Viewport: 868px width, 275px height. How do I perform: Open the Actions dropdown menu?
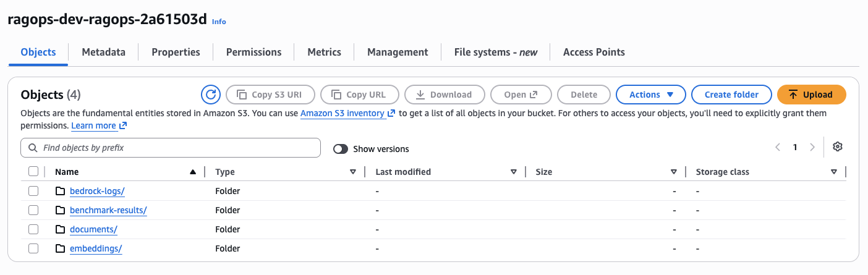[x=651, y=95]
